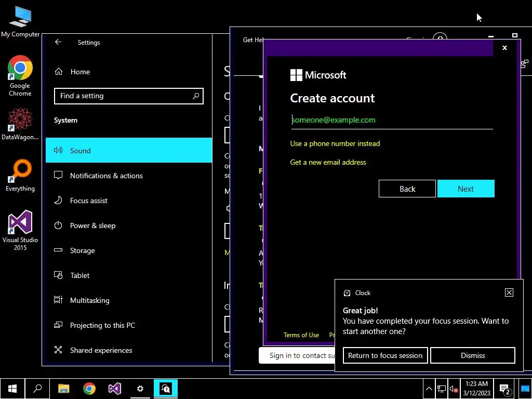This screenshot has height=399, width=532.
Task: Open Storage settings page
Action: [x=129, y=250]
